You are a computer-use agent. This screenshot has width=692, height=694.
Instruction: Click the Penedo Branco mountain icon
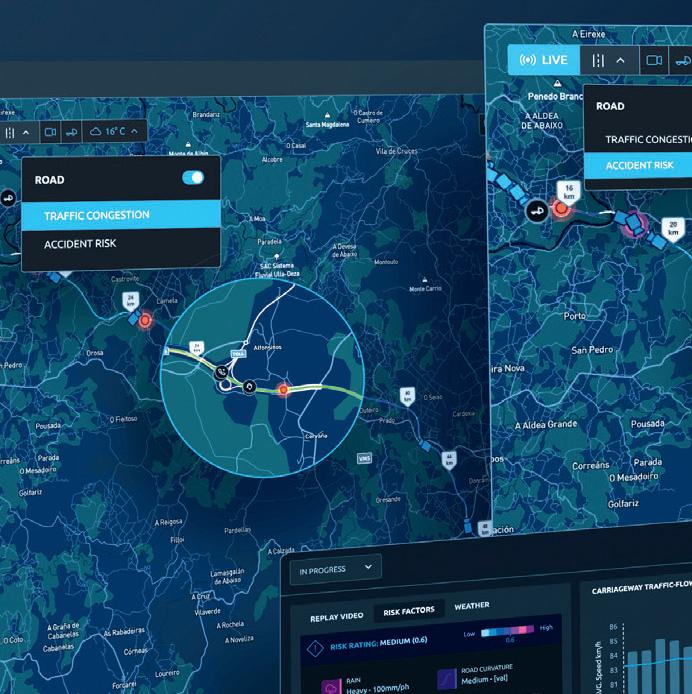(x=557, y=83)
